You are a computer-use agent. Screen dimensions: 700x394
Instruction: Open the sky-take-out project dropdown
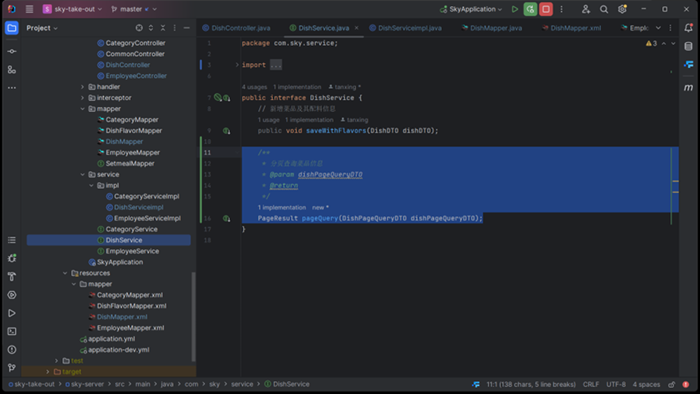(x=72, y=9)
